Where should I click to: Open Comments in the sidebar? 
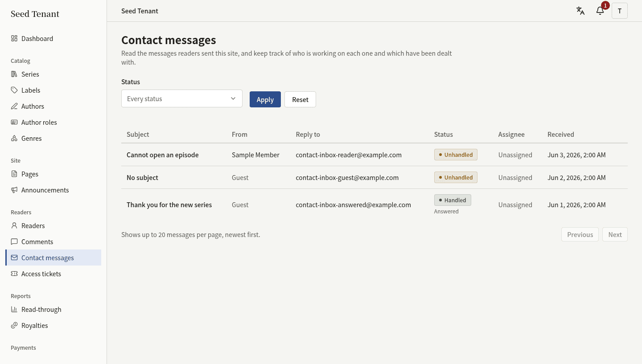tap(53, 241)
